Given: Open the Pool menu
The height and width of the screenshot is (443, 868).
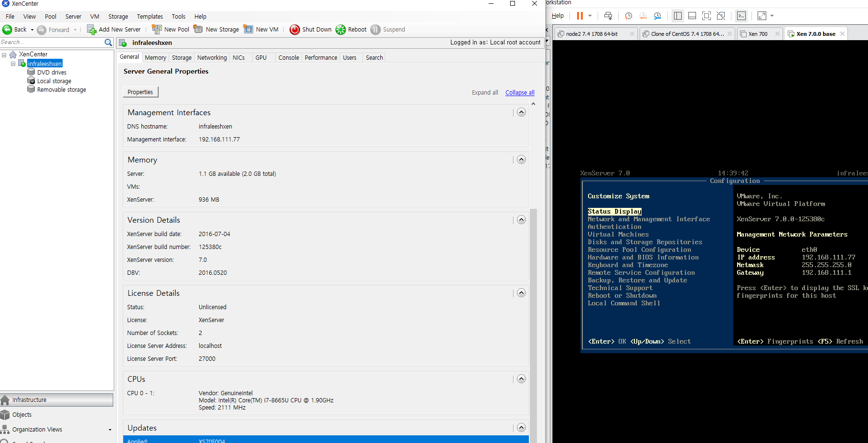Looking at the screenshot, I should [x=51, y=16].
